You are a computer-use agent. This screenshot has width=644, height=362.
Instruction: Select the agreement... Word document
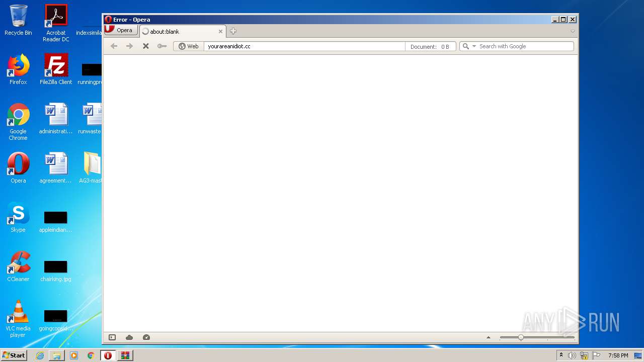[x=56, y=168]
